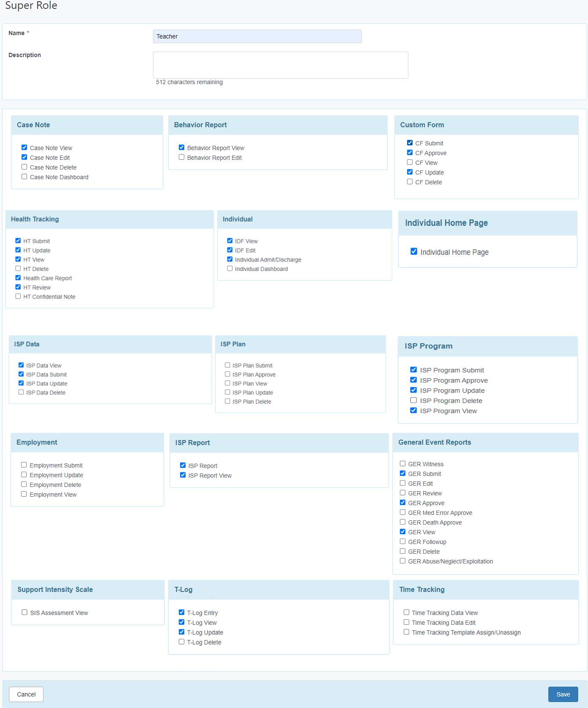Uncheck the ISP Report checkbox
588x708 pixels.
(x=183, y=465)
